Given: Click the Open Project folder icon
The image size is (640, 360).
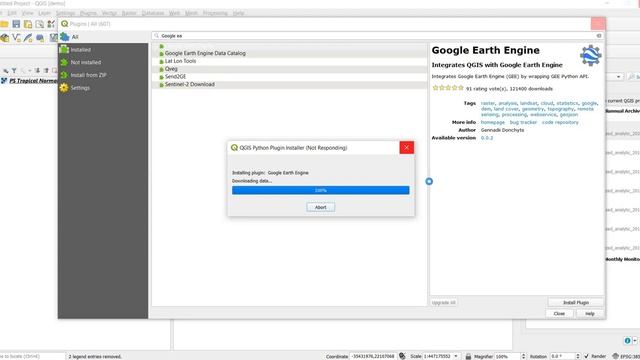Looking at the screenshot, I should (x=4, y=24).
